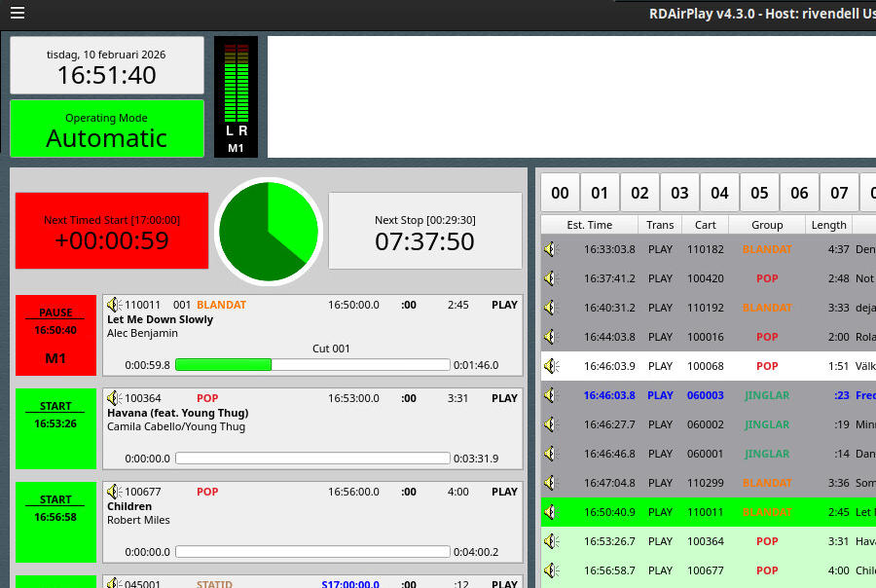Click the Next Timed Start countdown button

[112, 231]
